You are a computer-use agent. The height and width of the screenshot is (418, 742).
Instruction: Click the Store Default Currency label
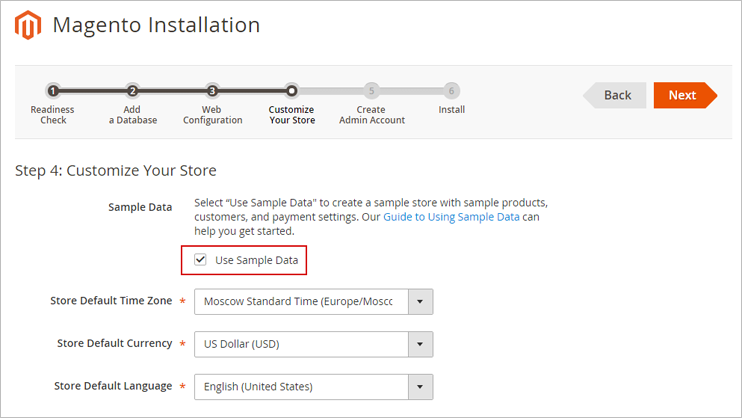[x=115, y=343]
